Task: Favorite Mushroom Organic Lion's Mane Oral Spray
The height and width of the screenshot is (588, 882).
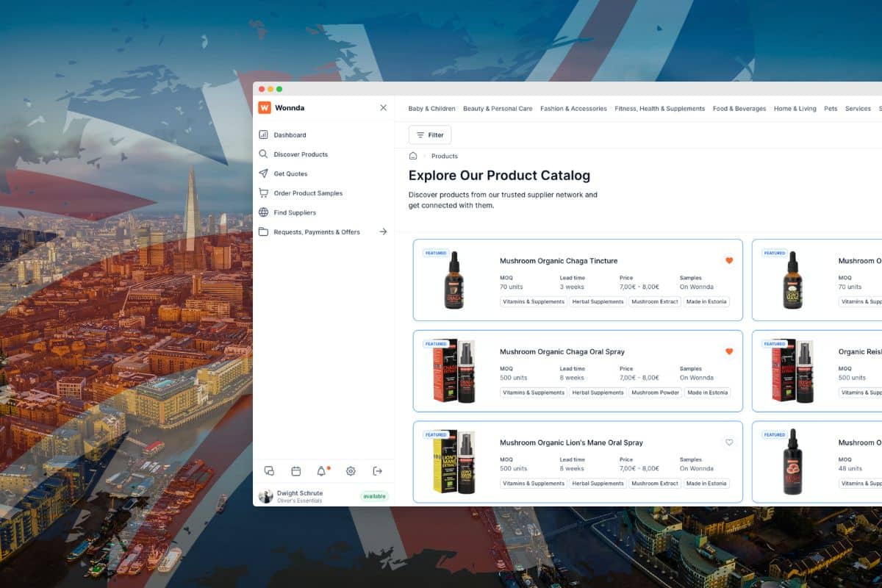Action: tap(729, 442)
